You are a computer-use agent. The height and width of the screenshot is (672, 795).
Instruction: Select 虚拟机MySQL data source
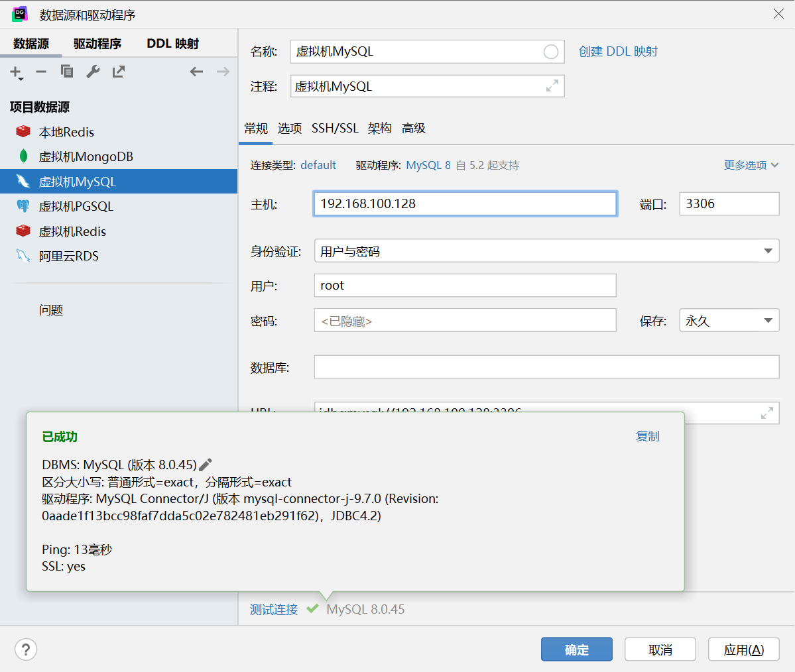click(119, 182)
